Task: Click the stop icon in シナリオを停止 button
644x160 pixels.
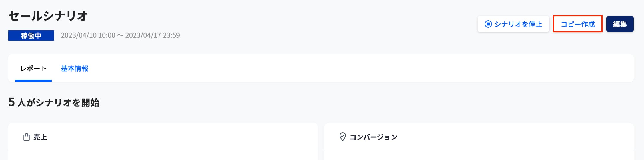Action: [x=488, y=24]
